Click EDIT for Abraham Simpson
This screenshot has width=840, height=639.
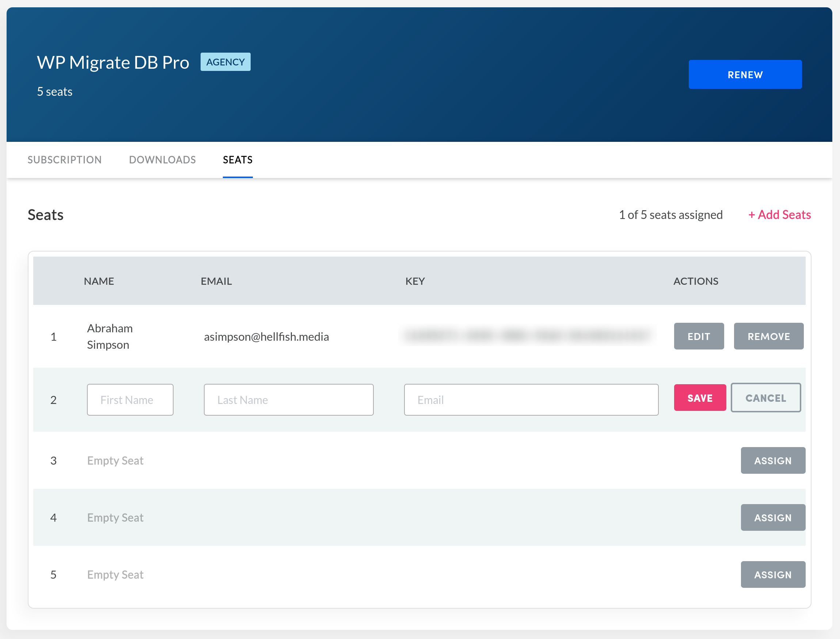coord(699,336)
